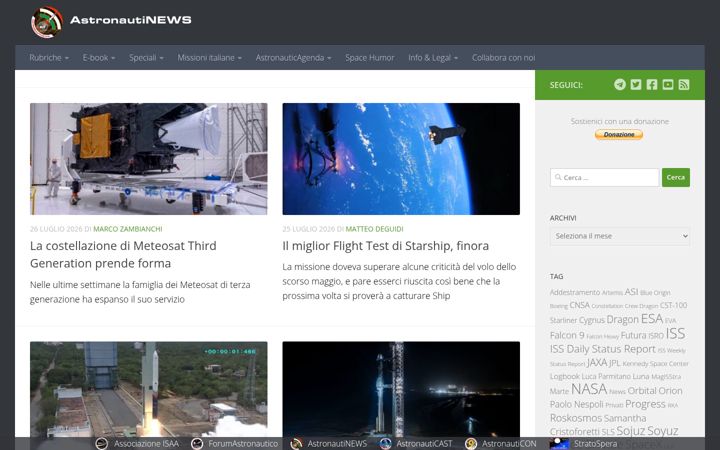The image size is (720, 450).
Task: Open the daytime rocket launch thumbnail
Action: pos(148,389)
